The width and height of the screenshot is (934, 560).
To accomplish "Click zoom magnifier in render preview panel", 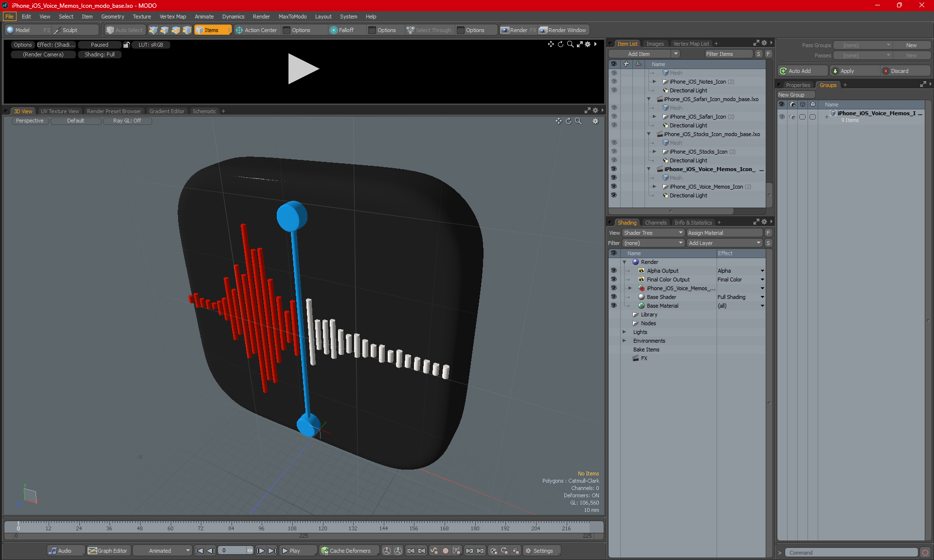I will click(x=570, y=44).
